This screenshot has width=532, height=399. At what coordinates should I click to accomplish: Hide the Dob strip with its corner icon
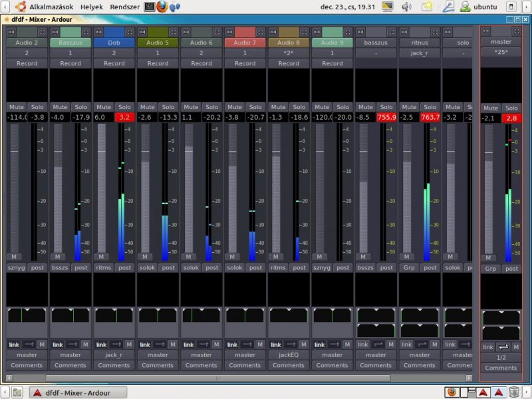click(x=130, y=32)
